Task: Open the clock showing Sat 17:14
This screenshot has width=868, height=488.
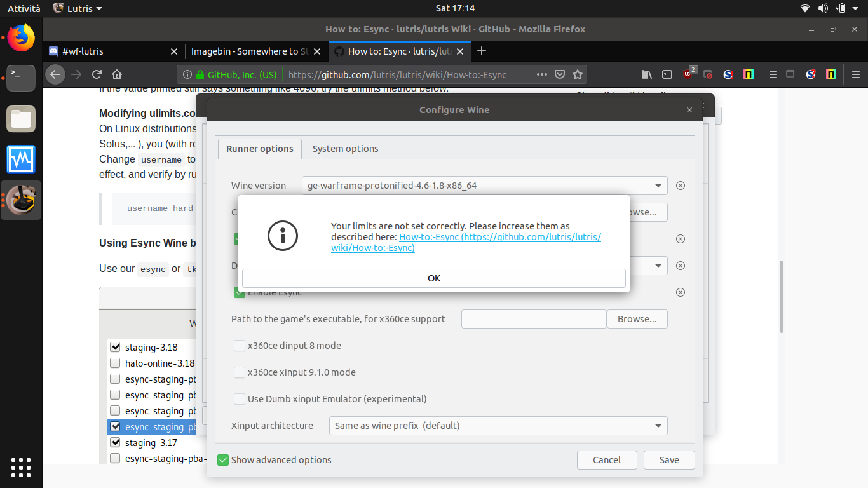Action: pyautogui.click(x=455, y=8)
